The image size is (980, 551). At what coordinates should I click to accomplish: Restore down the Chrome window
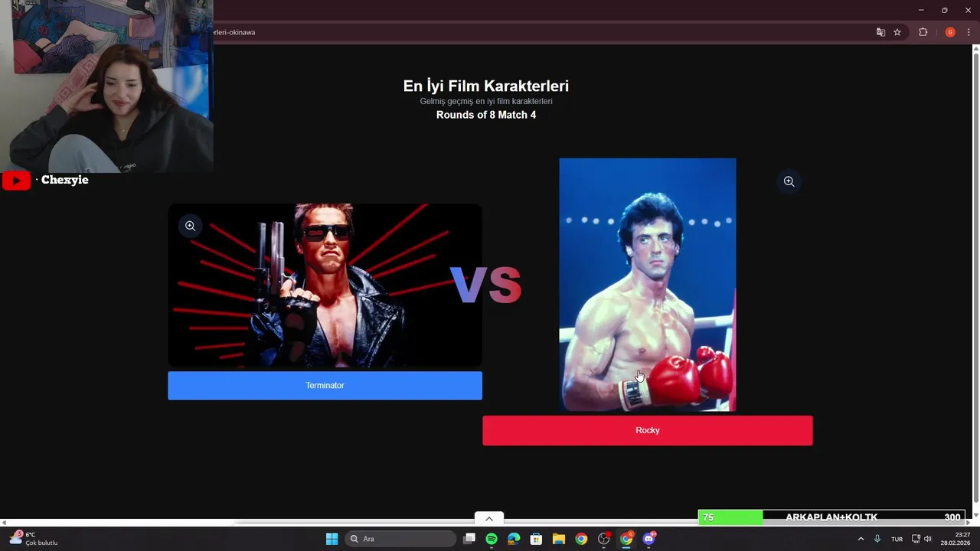[944, 10]
